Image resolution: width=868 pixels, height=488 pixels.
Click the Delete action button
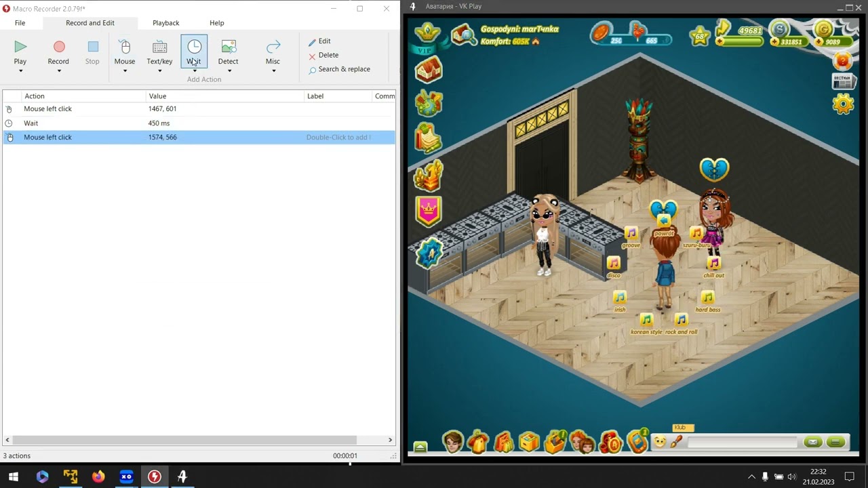(x=323, y=56)
